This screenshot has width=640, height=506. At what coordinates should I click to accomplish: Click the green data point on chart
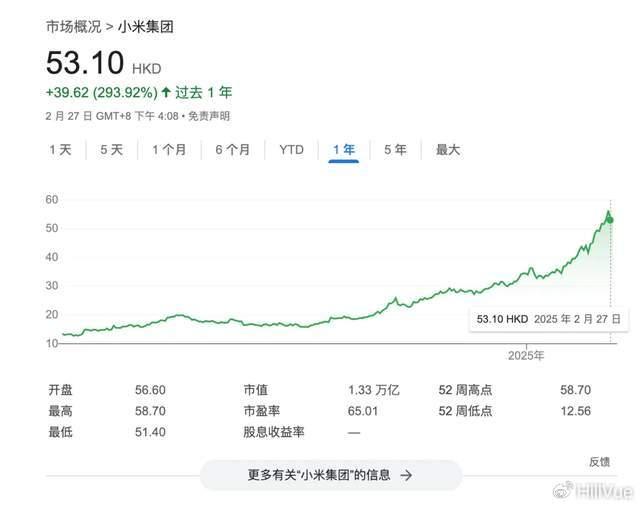(611, 219)
